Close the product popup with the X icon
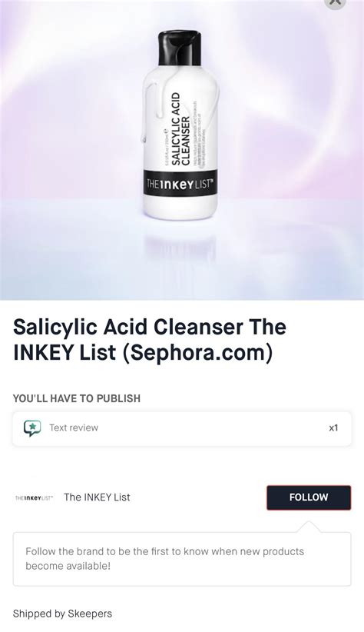Image resolution: width=364 pixels, height=632 pixels. point(336,2)
